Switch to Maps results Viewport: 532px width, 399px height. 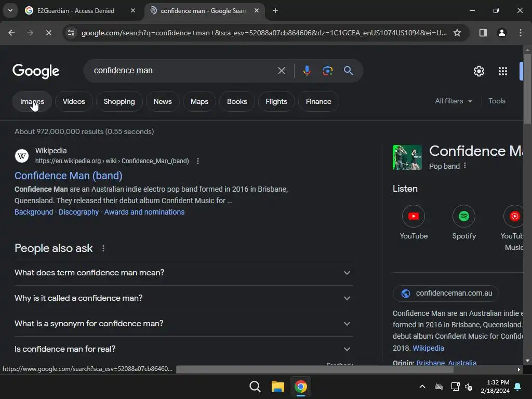pyautogui.click(x=199, y=101)
